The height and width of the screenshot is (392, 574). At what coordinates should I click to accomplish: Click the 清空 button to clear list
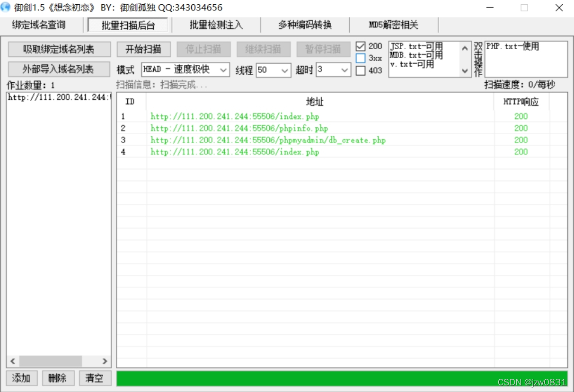pos(95,378)
